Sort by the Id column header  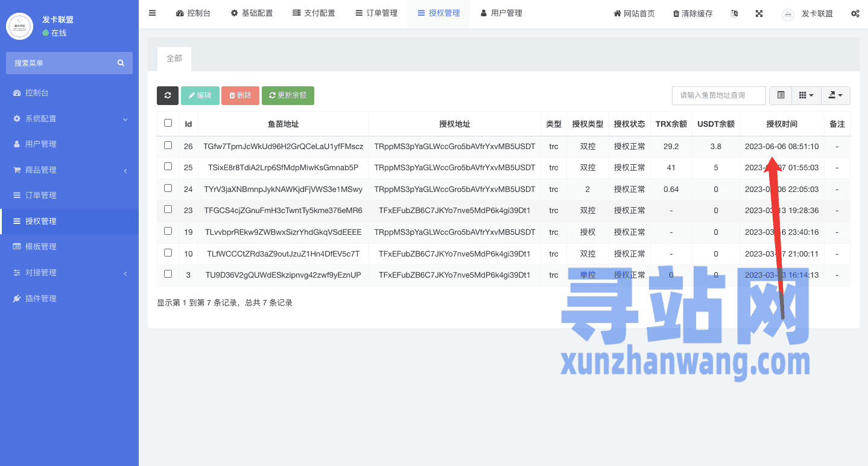[188, 124]
